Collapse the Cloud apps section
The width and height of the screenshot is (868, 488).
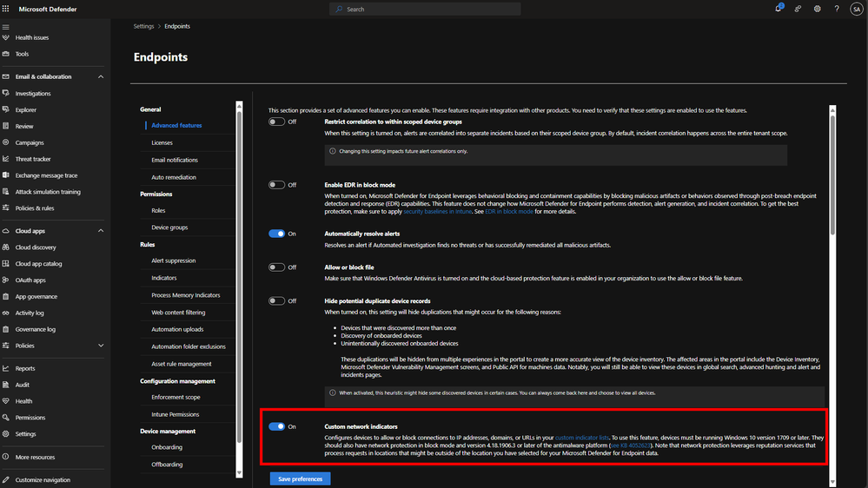(x=101, y=231)
